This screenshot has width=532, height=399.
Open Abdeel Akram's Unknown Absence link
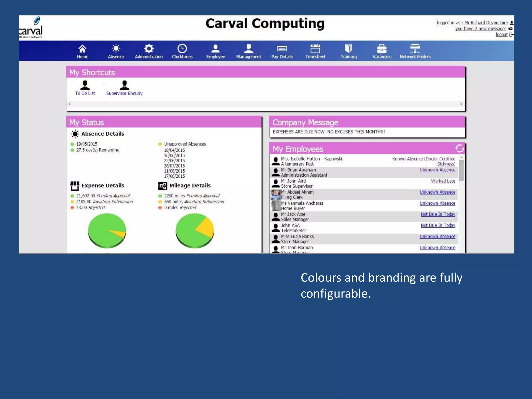click(x=437, y=192)
